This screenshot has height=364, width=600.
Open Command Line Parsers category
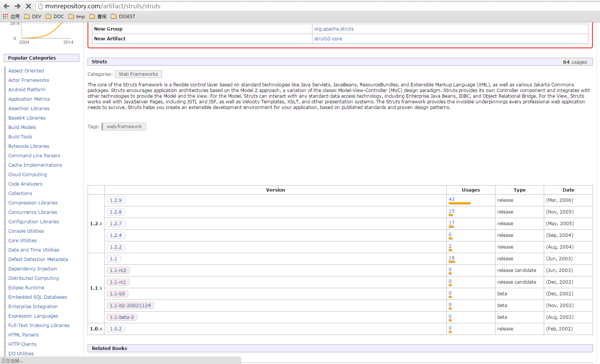[34, 156]
